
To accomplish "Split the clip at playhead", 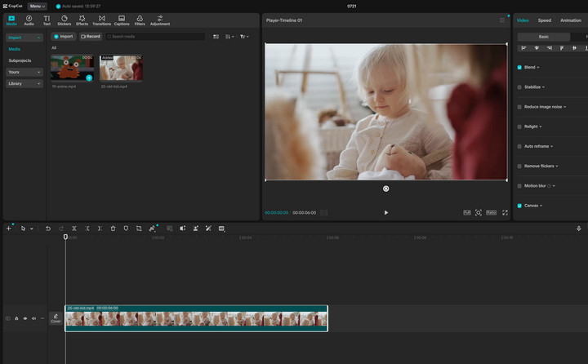I will pos(74,229).
